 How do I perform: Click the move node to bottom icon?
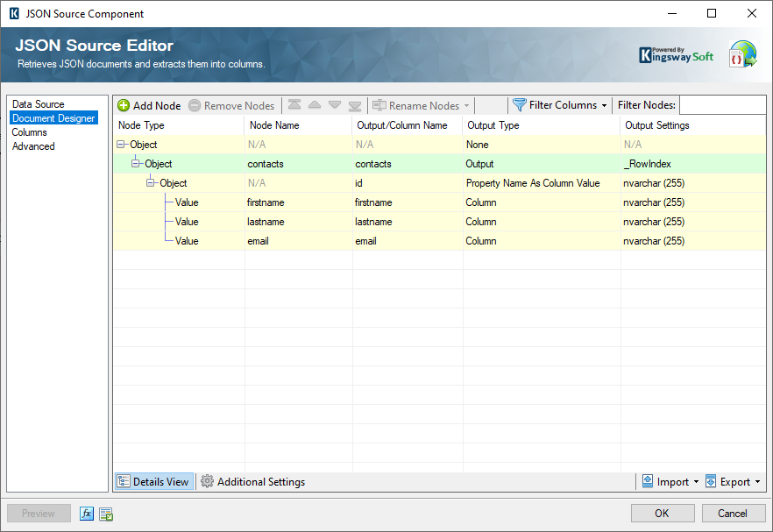355,105
